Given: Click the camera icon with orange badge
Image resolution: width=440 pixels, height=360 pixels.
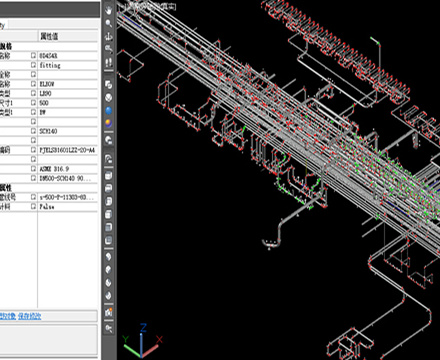Looking at the screenshot, I should (109, 312).
